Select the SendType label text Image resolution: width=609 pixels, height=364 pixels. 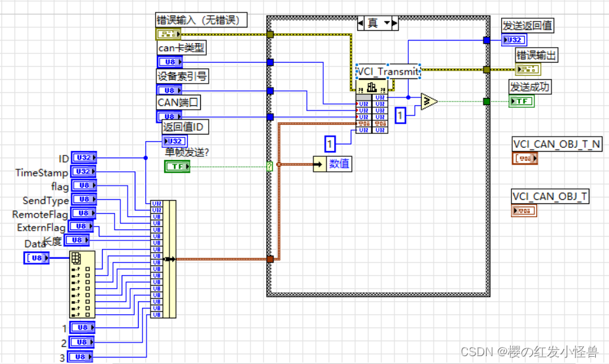click(x=45, y=201)
